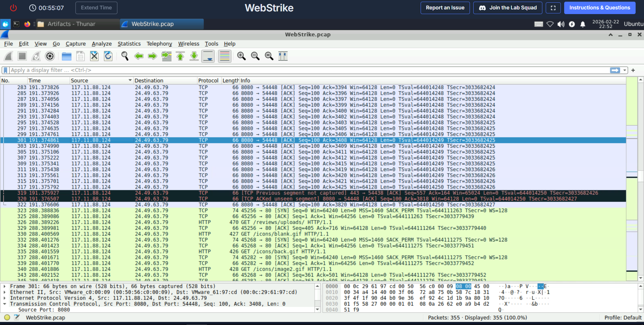Select packet 330 GET /icons/blank.gif
Image resolution: width=644 pixels, height=325 pixels.
pos(313,234)
